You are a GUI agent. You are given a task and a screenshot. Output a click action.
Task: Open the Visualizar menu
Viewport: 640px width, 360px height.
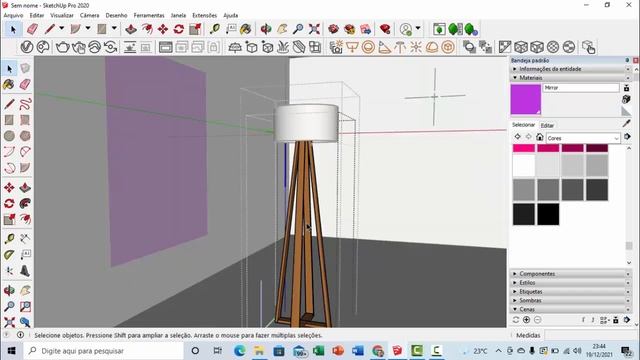tap(62, 15)
